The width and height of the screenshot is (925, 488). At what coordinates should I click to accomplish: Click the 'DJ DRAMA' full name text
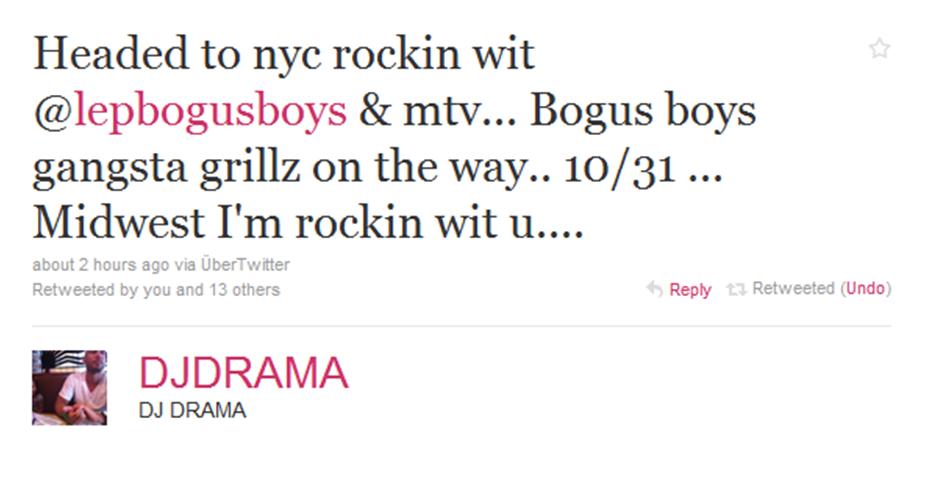192,410
